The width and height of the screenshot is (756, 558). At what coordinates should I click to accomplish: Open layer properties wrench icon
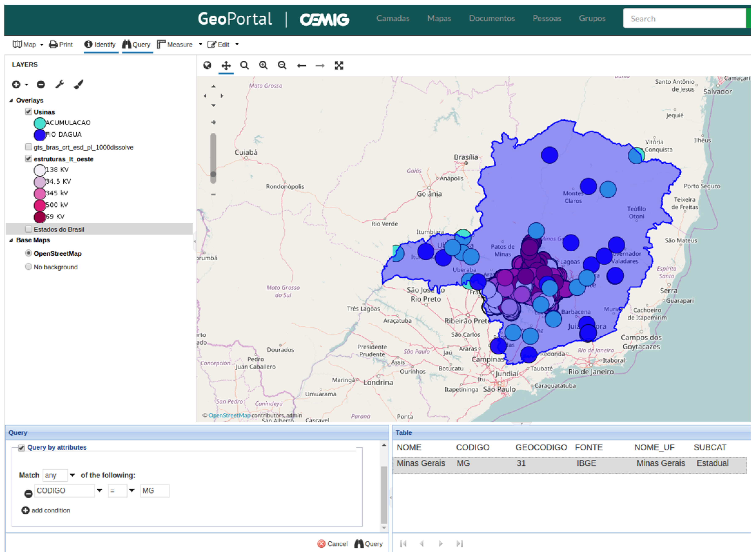click(60, 84)
